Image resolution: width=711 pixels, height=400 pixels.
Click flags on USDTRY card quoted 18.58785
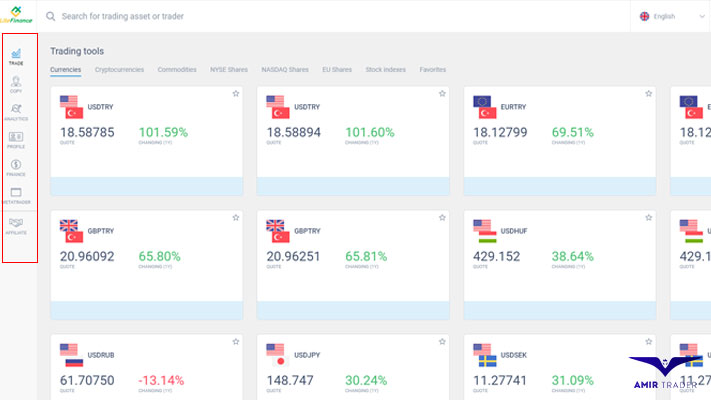pyautogui.click(x=72, y=107)
